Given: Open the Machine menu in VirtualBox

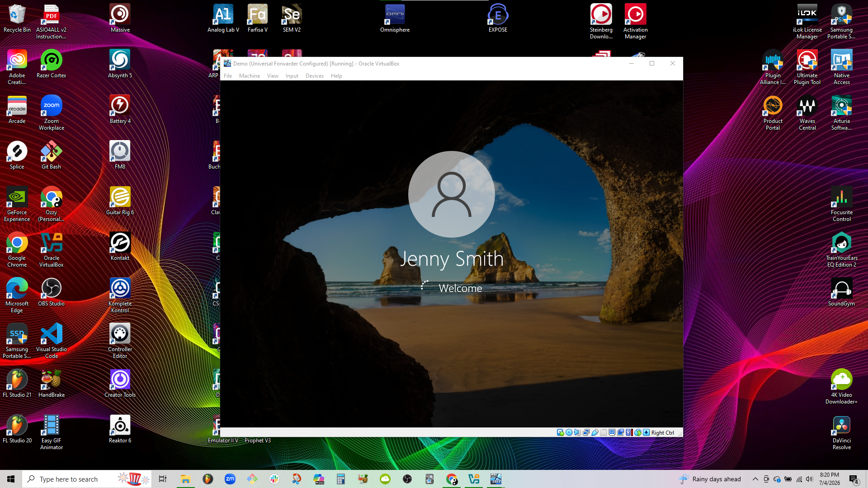Looking at the screenshot, I should pyautogui.click(x=250, y=76).
